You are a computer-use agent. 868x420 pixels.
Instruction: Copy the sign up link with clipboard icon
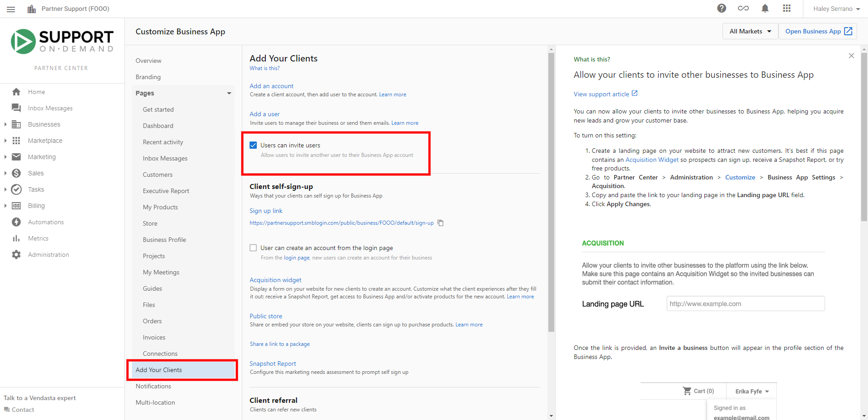tap(440, 223)
